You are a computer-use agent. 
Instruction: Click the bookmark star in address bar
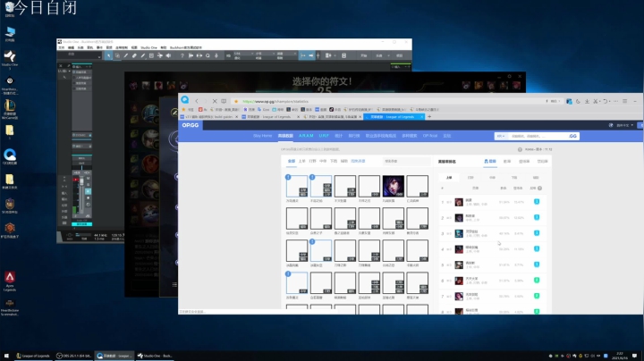click(236, 101)
